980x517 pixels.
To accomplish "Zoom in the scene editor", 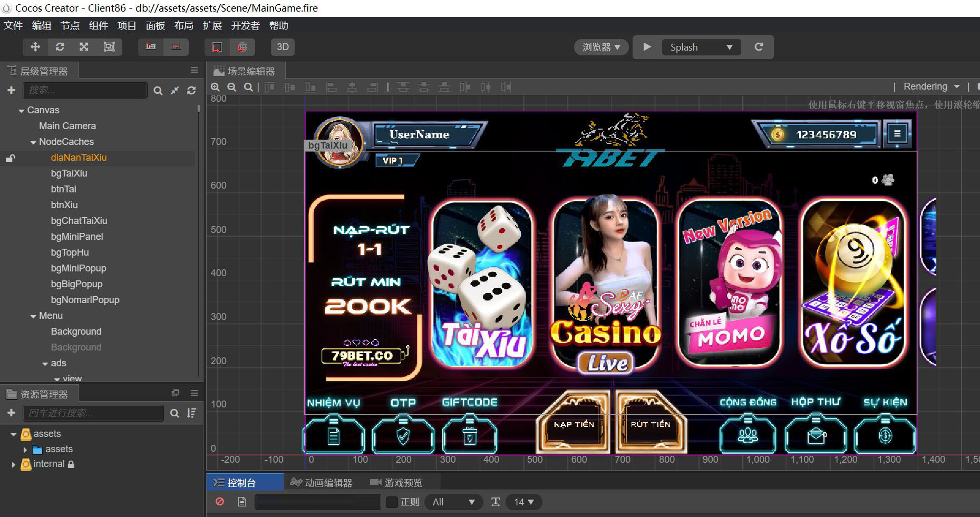I will (215, 87).
